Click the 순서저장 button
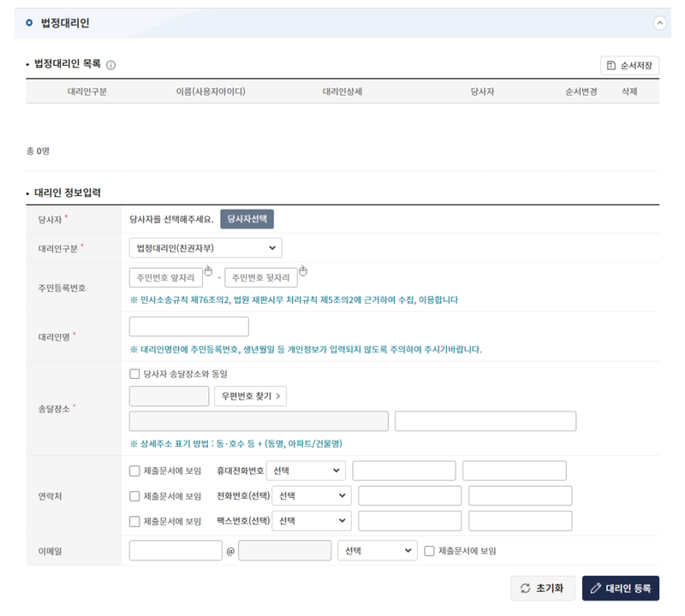The height and width of the screenshot is (616, 685). coord(629,66)
